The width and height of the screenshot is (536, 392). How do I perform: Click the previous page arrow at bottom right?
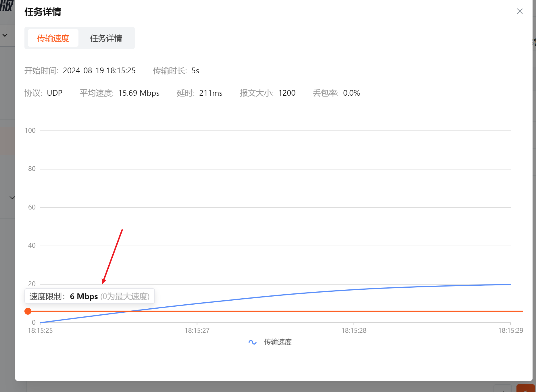pos(503,389)
